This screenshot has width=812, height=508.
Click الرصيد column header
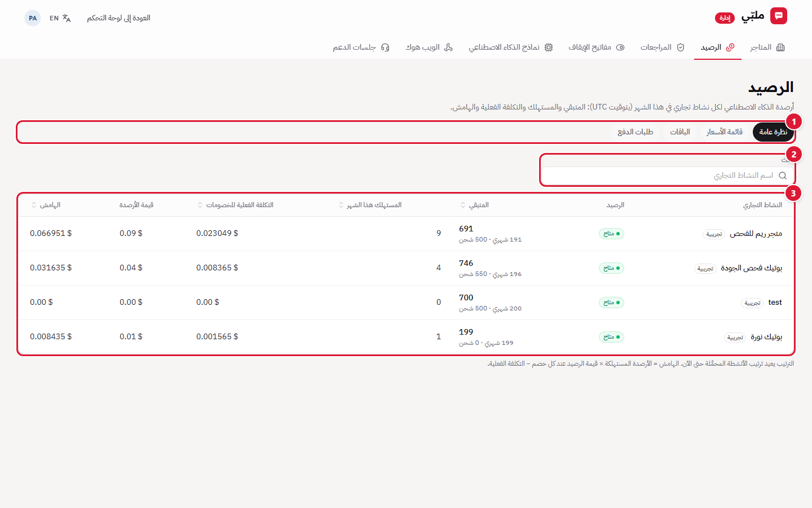(615, 205)
